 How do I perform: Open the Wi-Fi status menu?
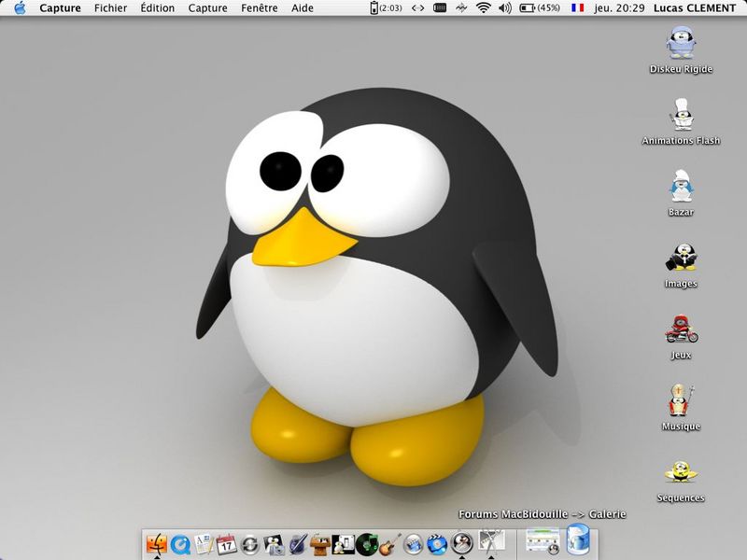(x=484, y=7)
